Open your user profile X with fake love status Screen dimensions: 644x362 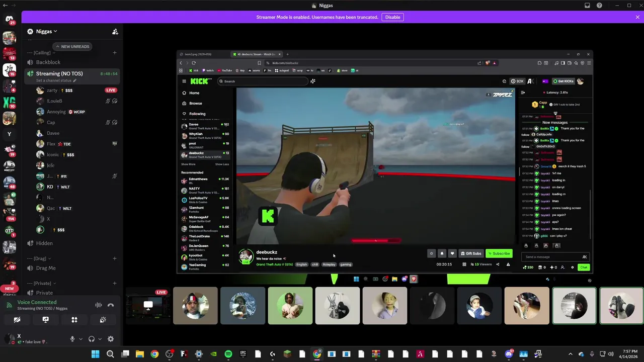coord(33,339)
